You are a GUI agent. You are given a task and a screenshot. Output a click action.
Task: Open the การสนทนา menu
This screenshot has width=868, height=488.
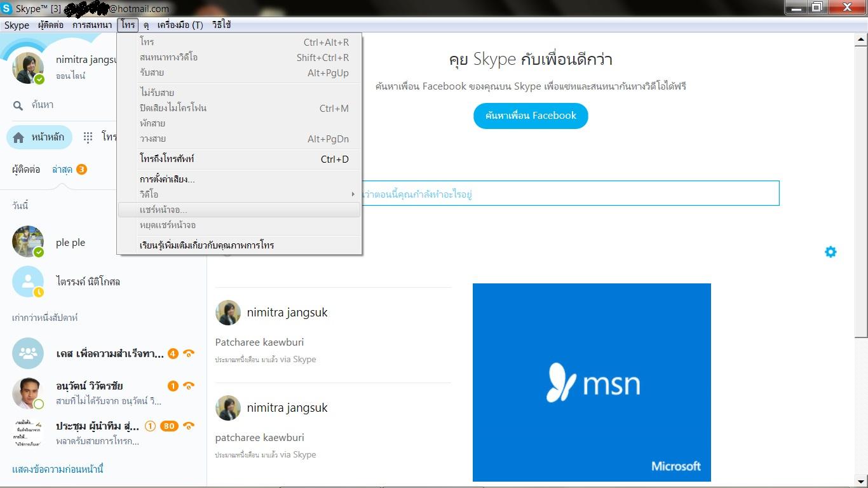pyautogui.click(x=92, y=25)
